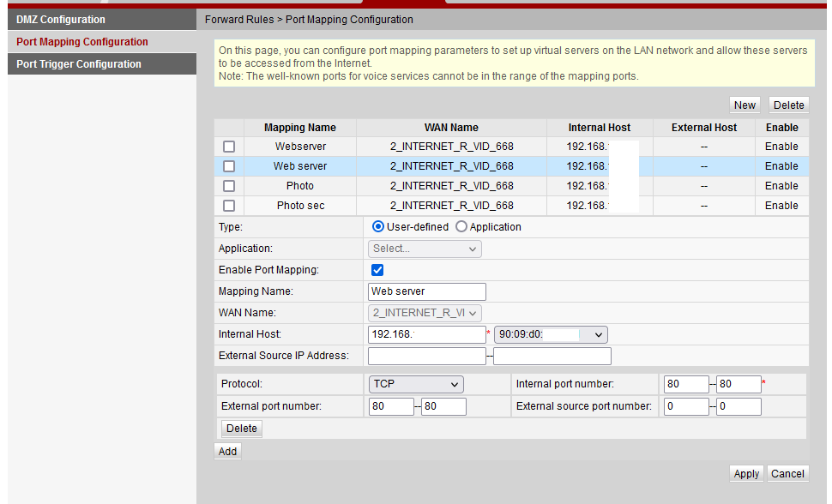Image resolution: width=832 pixels, height=504 pixels.
Task: Select Port Mapping Configuration menu item
Action: tap(82, 41)
